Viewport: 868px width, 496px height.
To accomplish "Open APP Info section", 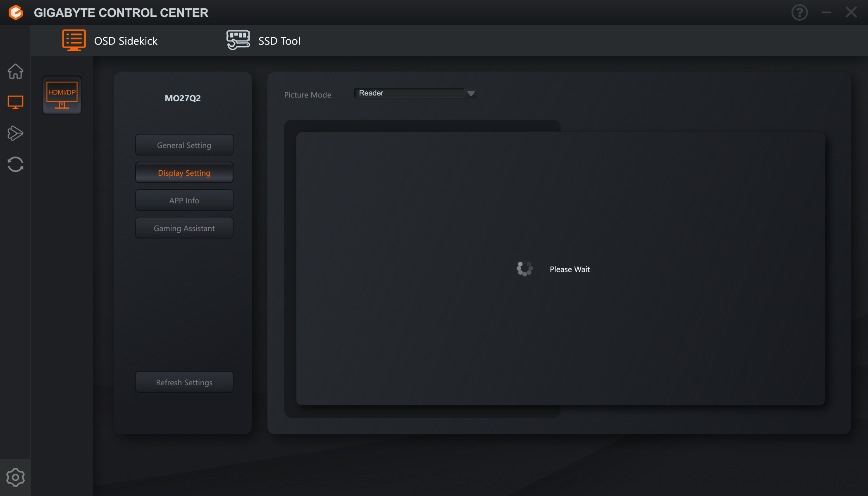I will 184,200.
